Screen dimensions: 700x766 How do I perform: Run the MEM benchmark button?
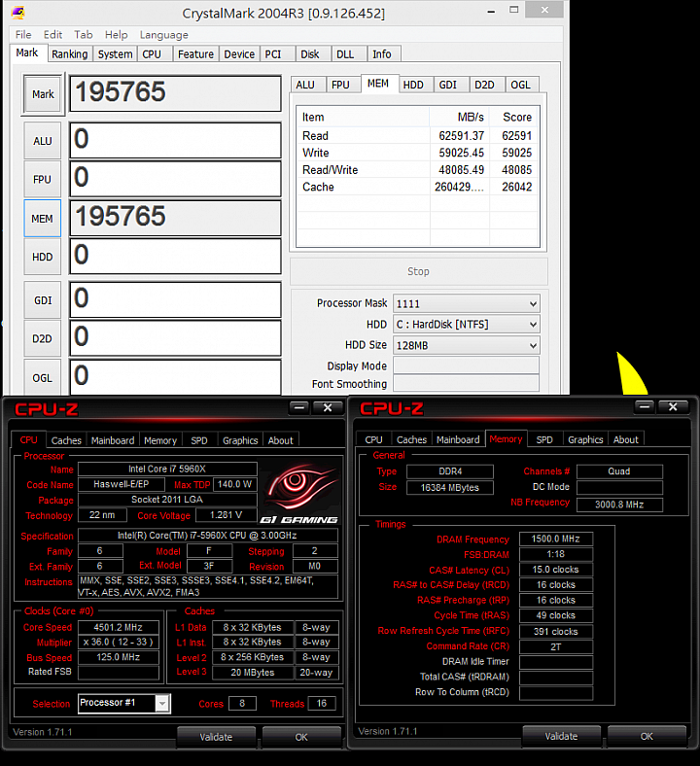43,219
